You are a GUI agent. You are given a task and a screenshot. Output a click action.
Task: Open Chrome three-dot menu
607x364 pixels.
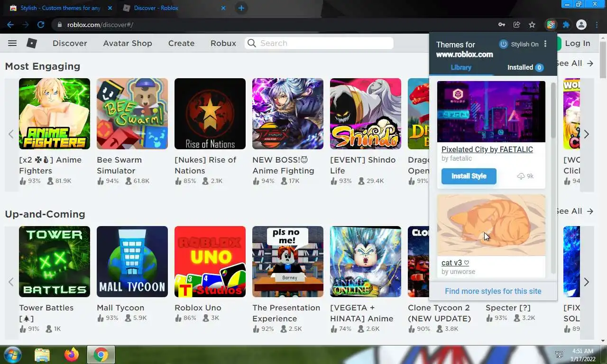click(597, 25)
